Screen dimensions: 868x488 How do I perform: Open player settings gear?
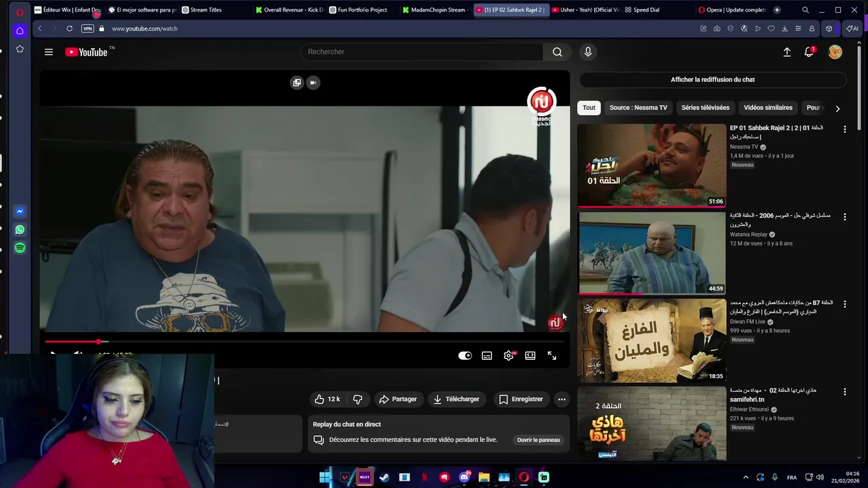(509, 356)
